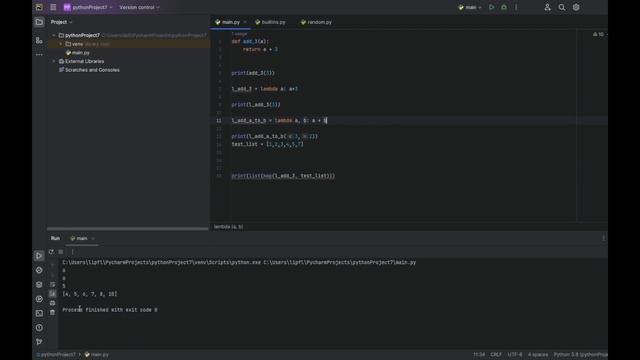The height and width of the screenshot is (360, 640).
Task: Switch to builtins.py editor tab
Action: tap(270, 22)
